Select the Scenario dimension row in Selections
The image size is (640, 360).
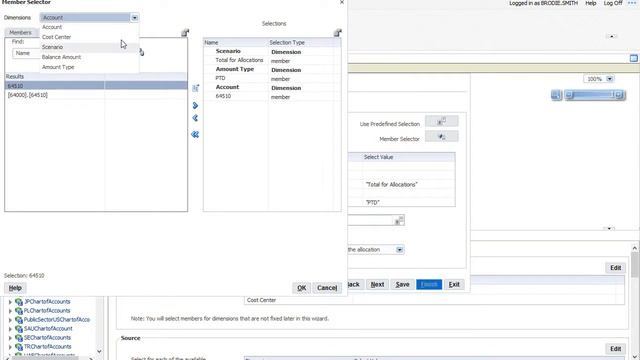click(272, 51)
